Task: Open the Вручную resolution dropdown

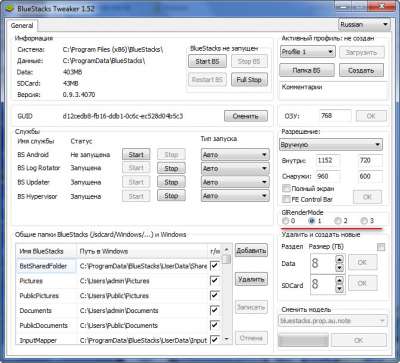Action: point(331,145)
